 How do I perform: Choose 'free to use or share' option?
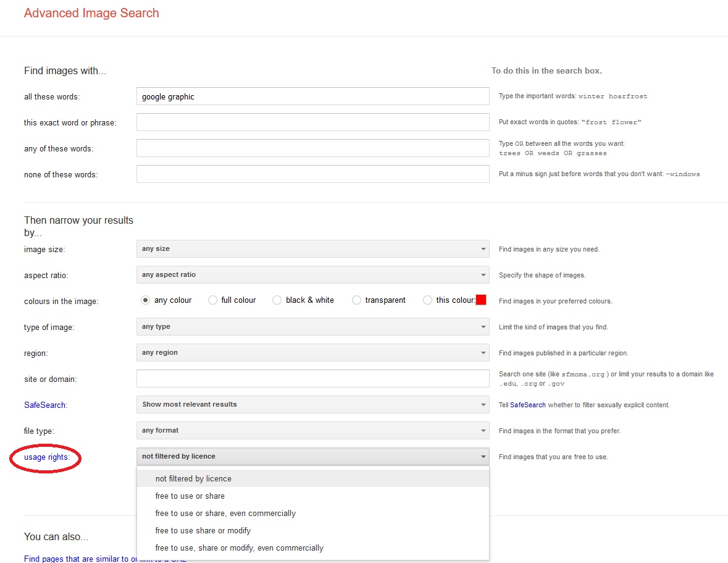190,496
